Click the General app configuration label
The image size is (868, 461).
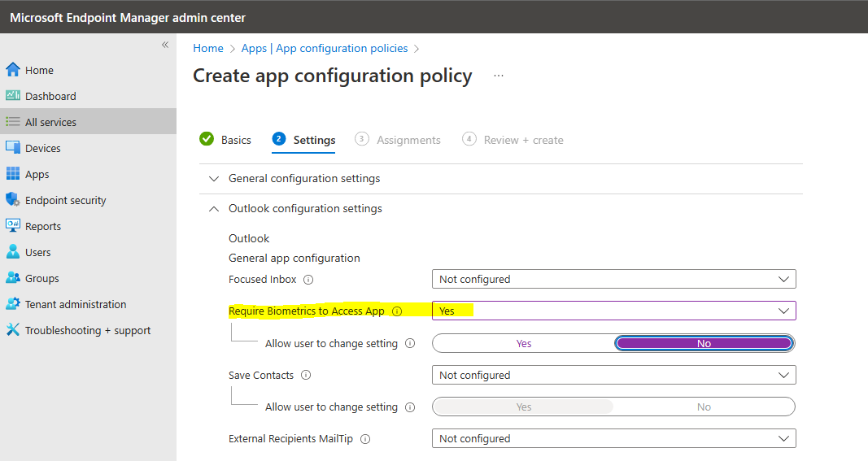click(294, 259)
